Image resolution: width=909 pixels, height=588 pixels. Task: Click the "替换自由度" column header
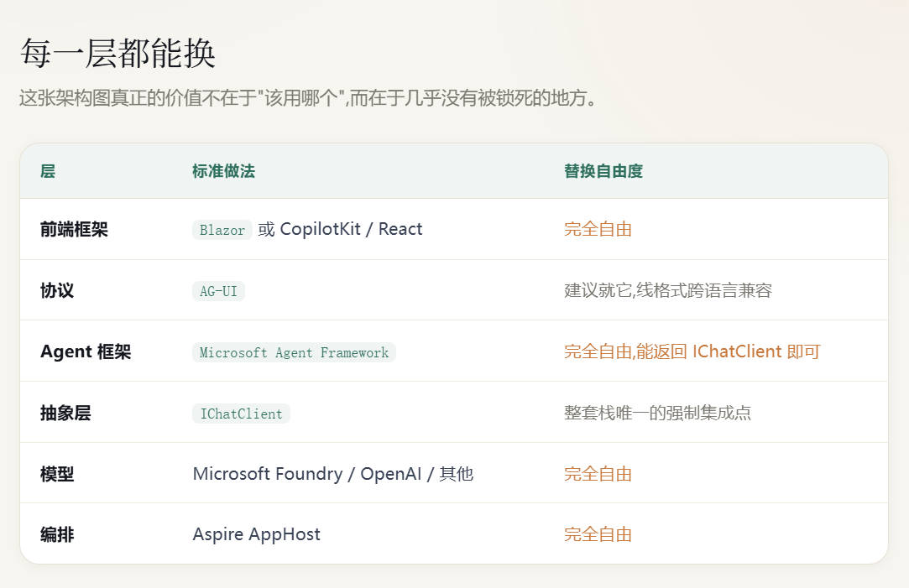(x=603, y=171)
